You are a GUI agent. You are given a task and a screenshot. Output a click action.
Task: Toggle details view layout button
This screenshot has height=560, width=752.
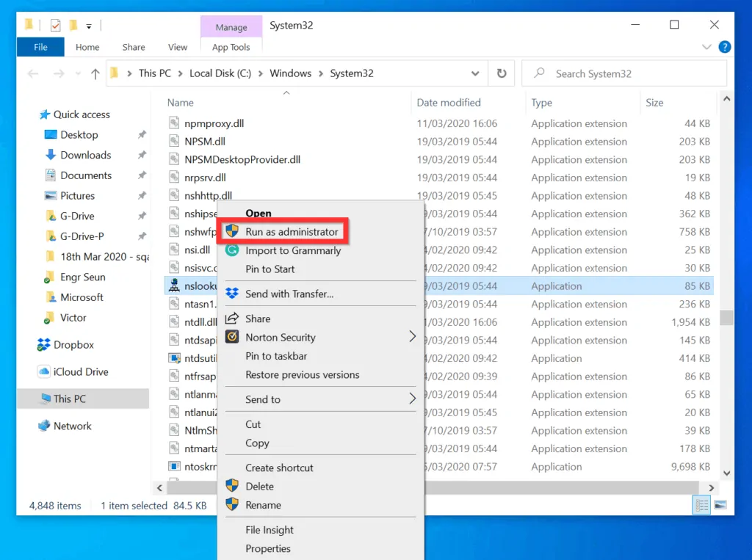pos(701,505)
